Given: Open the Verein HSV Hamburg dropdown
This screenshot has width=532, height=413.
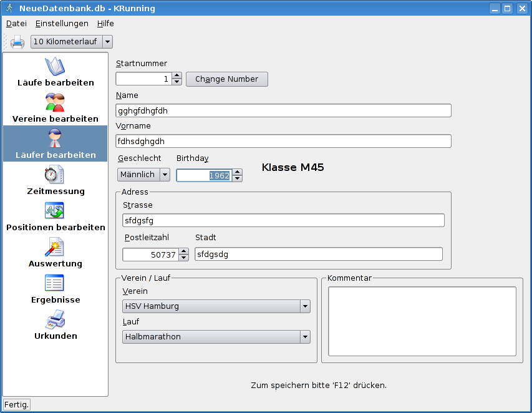Looking at the screenshot, I should click(216, 306).
